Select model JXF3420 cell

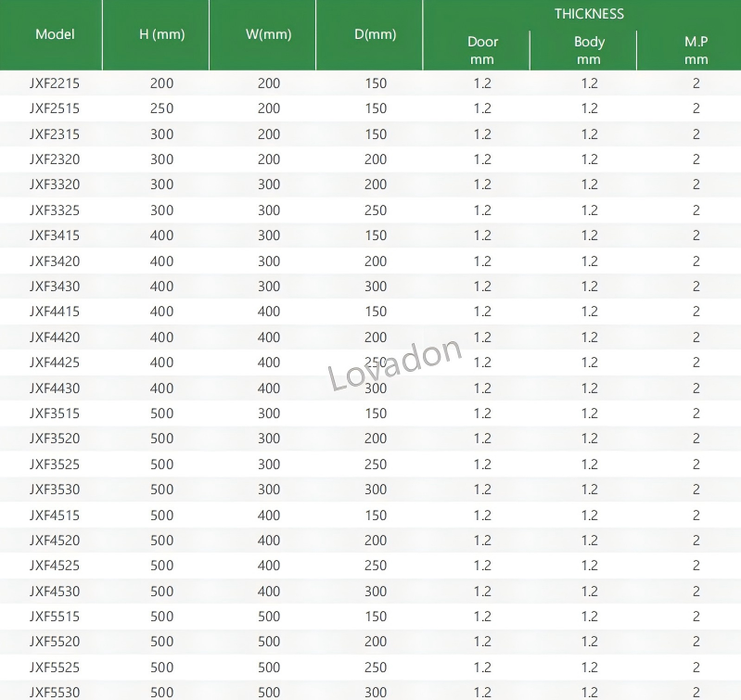[55, 261]
